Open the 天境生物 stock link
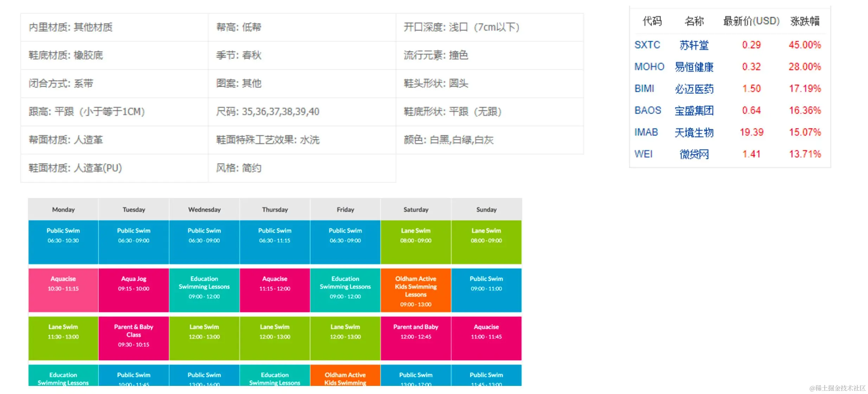Image resolution: width=868 pixels, height=394 pixels. [694, 132]
